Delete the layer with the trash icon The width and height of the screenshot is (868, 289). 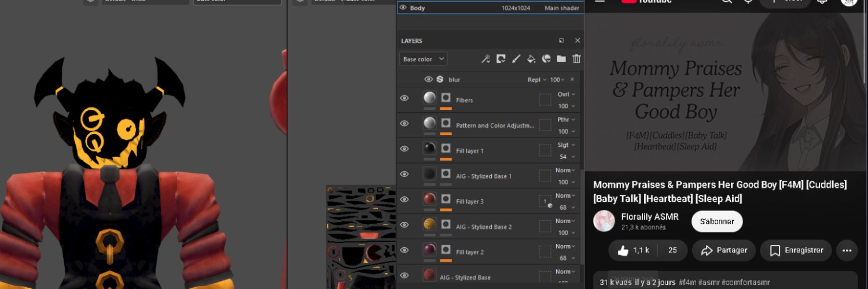click(576, 59)
